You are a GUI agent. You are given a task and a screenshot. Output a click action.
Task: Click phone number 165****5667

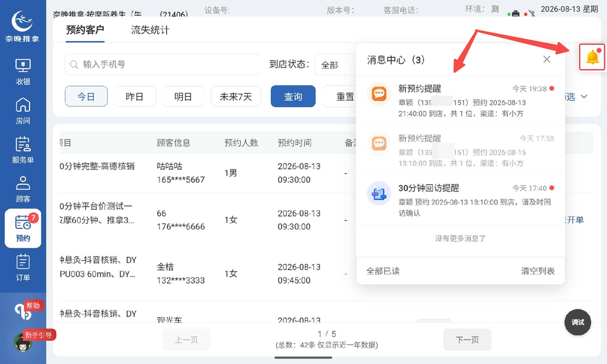pyautogui.click(x=181, y=180)
